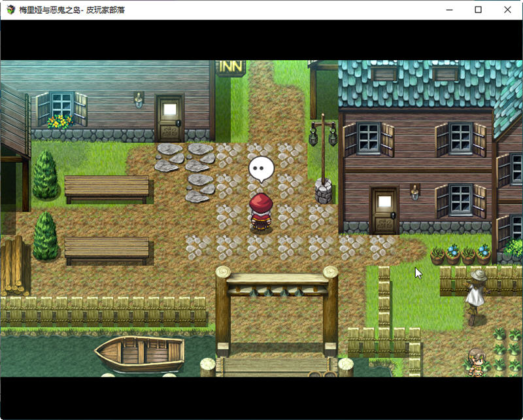This screenshot has width=523, height=420.
Task: Click the hanging INN sign
Action: pos(231,67)
